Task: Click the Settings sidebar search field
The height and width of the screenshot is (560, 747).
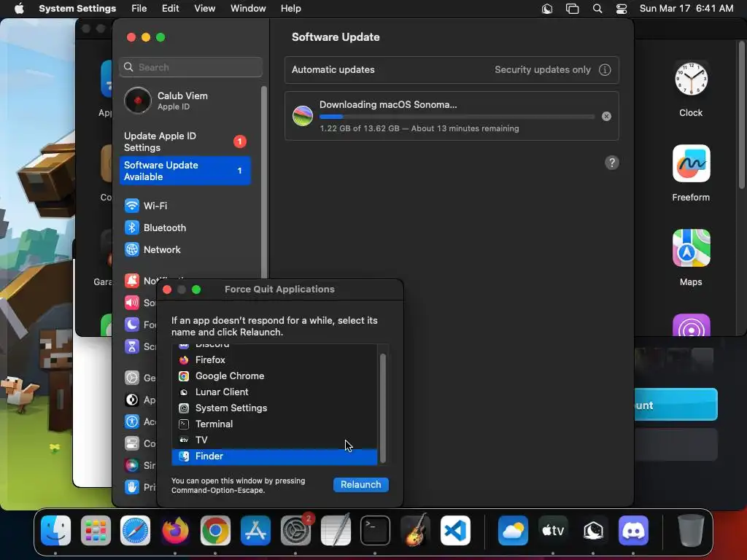Action: click(190, 67)
